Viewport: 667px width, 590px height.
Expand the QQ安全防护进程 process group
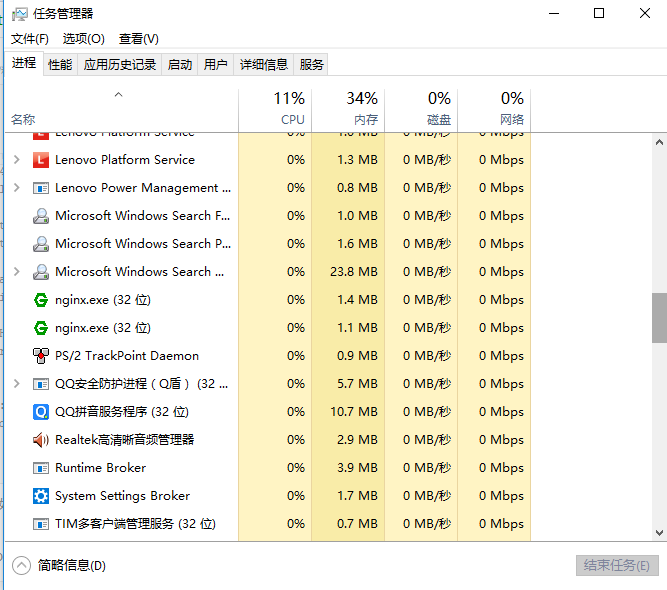(17, 384)
